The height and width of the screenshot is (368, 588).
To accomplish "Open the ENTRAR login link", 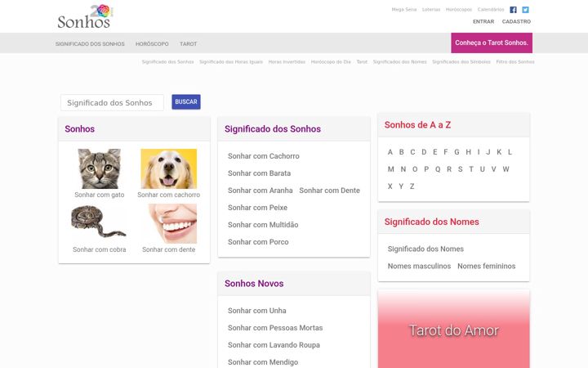I will [483, 22].
